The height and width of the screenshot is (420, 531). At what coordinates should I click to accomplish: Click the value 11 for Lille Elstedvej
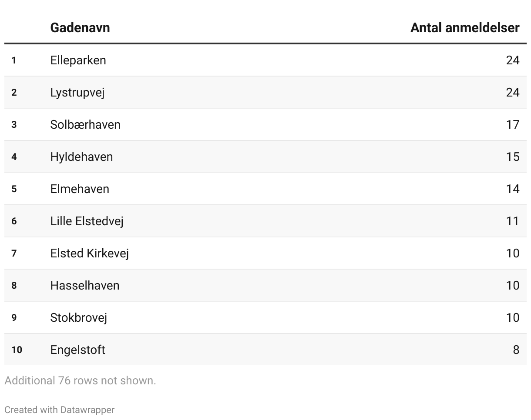click(513, 221)
